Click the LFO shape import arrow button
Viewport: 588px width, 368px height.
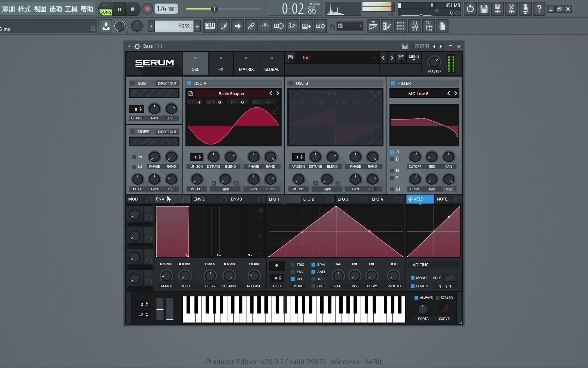[277, 266]
